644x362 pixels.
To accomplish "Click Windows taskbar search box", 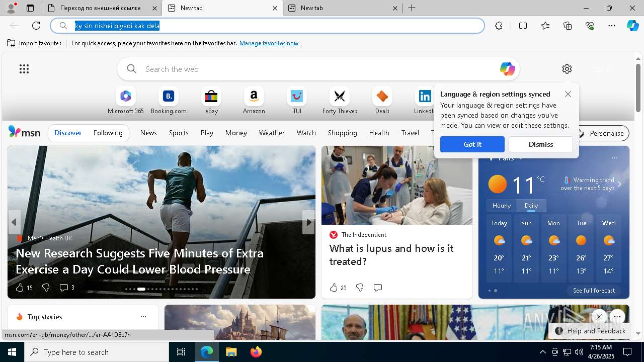I will click(x=97, y=352).
